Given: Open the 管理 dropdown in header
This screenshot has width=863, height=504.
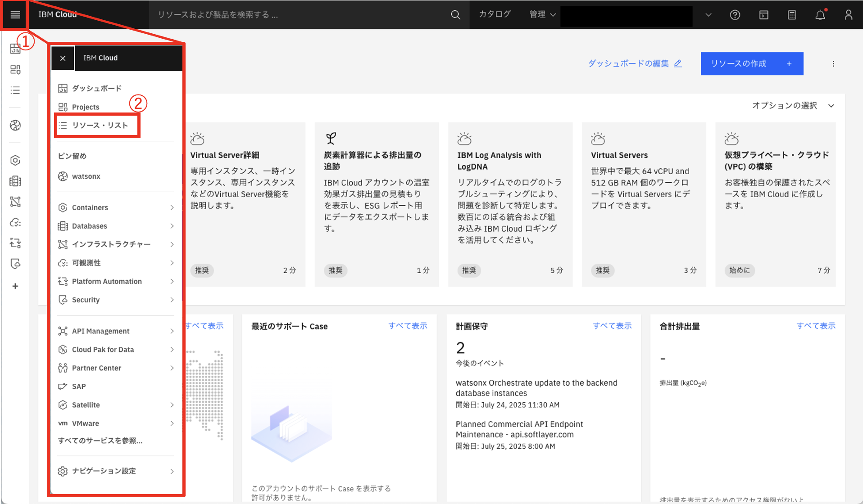Looking at the screenshot, I should click(542, 14).
